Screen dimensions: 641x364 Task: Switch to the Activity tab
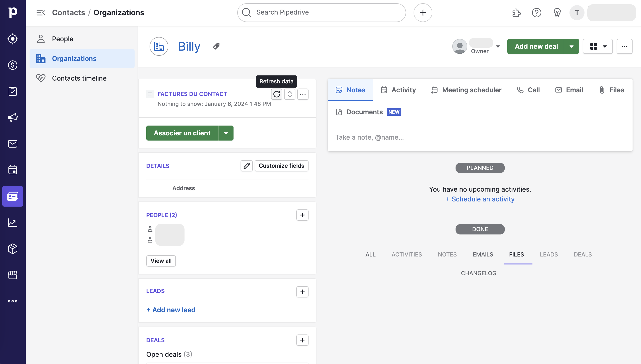pyautogui.click(x=398, y=90)
